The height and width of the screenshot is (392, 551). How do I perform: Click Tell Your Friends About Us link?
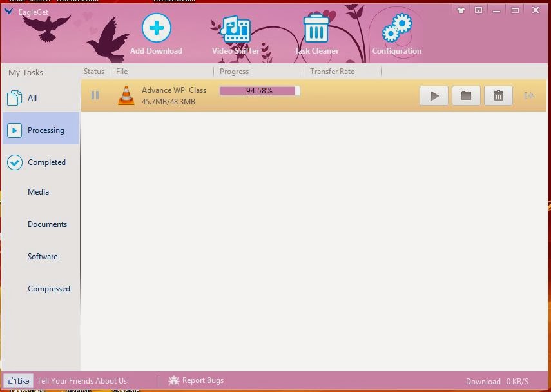83,381
